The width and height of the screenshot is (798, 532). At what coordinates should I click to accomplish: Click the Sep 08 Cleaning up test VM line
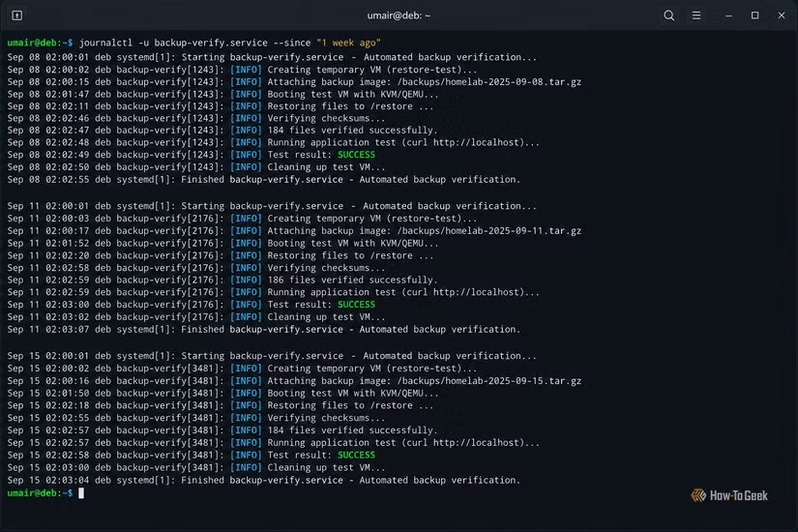[x=196, y=167]
